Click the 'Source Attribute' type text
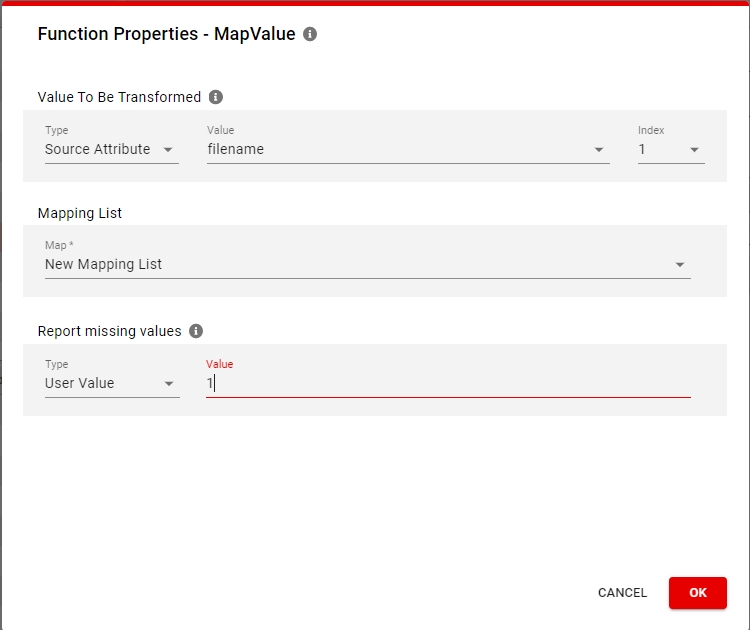Screen dimensions: 750x630 (97, 149)
